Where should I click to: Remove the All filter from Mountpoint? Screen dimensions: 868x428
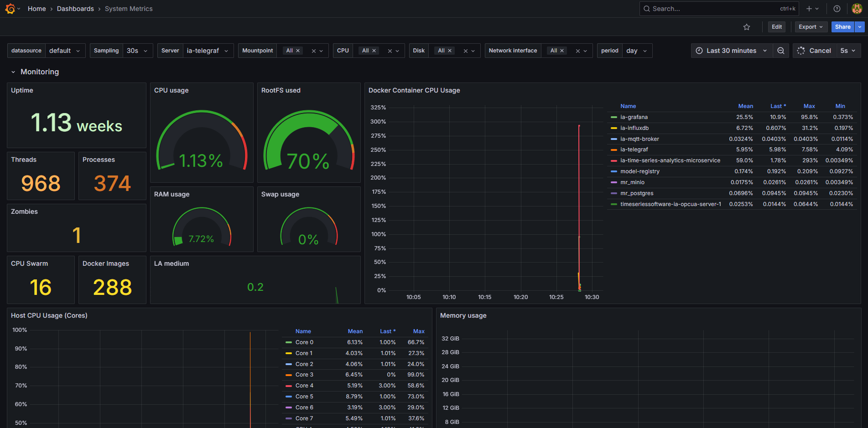[x=298, y=51]
